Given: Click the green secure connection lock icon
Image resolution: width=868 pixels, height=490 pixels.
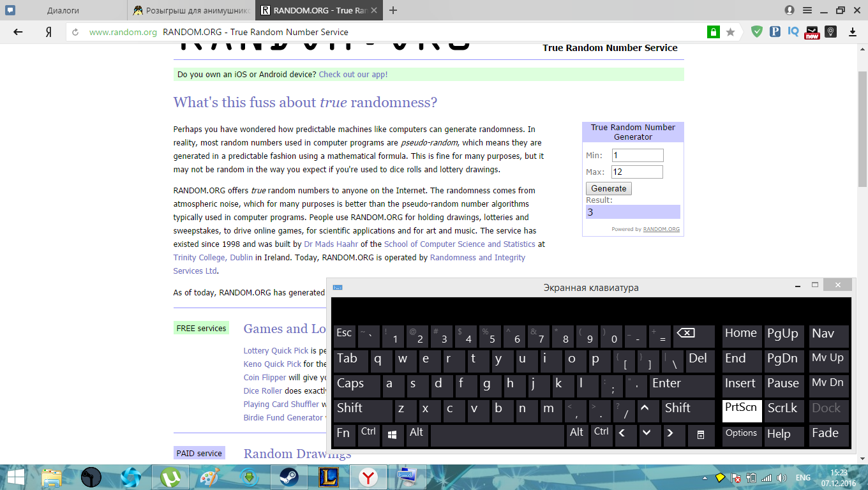Looking at the screenshot, I should [713, 32].
